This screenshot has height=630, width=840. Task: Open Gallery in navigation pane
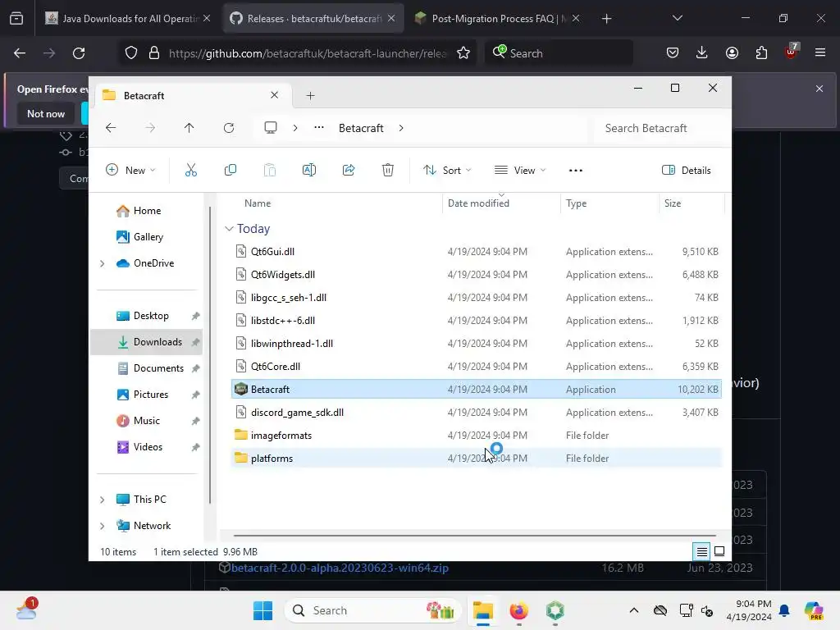[x=147, y=237]
